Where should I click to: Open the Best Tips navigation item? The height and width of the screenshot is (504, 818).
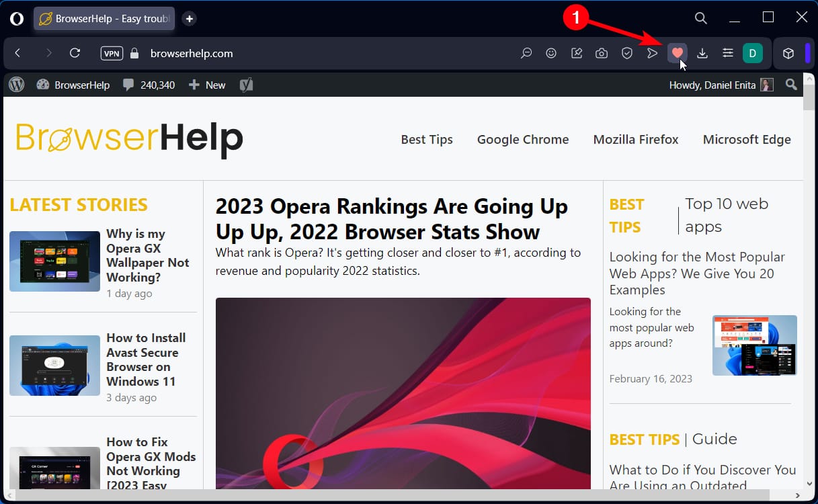coord(427,140)
